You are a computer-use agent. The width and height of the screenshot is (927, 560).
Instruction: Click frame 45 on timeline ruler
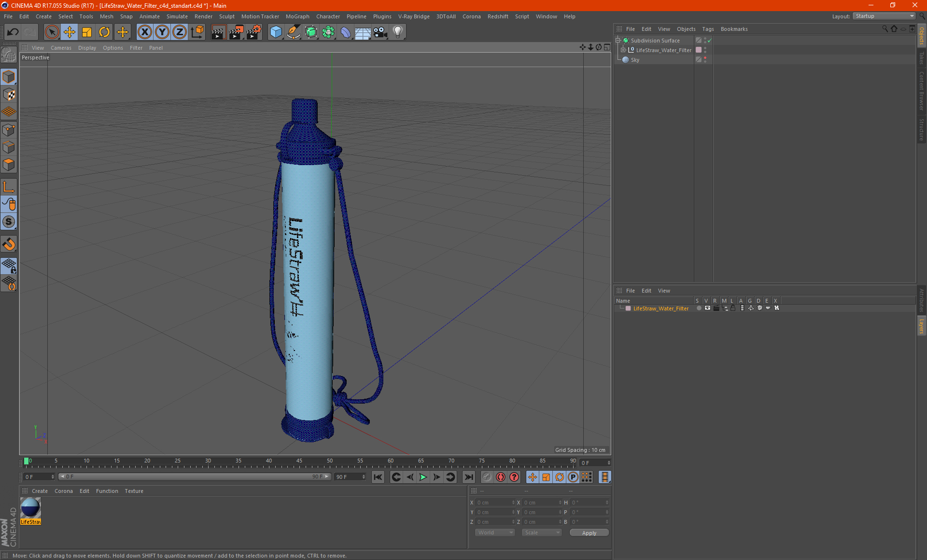(299, 462)
